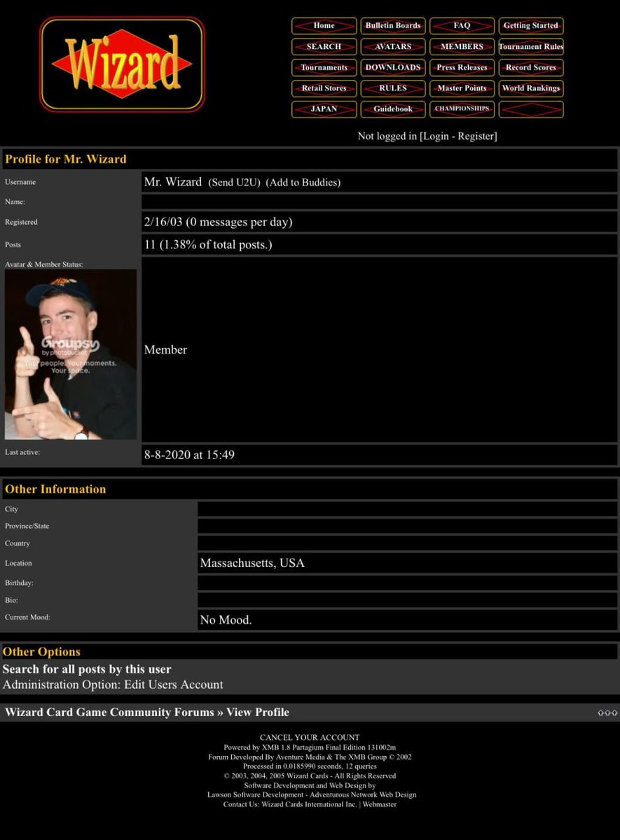This screenshot has height=840, width=620.
Task: Open Wizard Card Game Community Forums link
Action: tap(109, 713)
